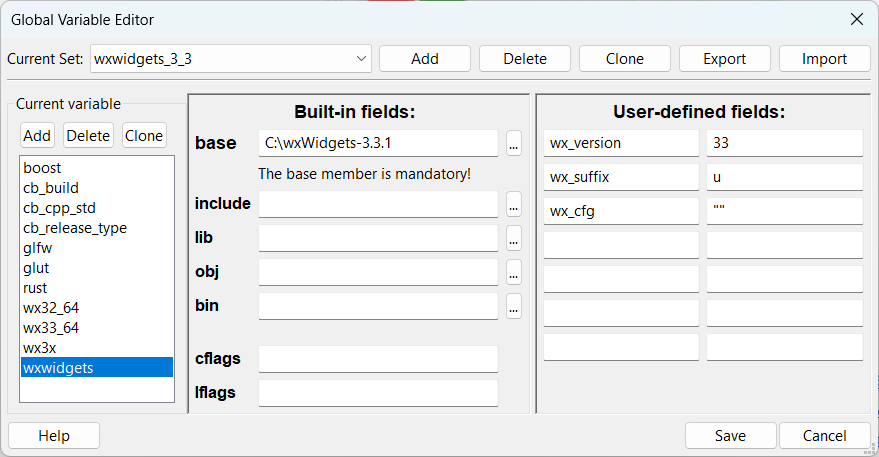Delete the current variable
The width and height of the screenshot is (879, 457).
tap(88, 136)
